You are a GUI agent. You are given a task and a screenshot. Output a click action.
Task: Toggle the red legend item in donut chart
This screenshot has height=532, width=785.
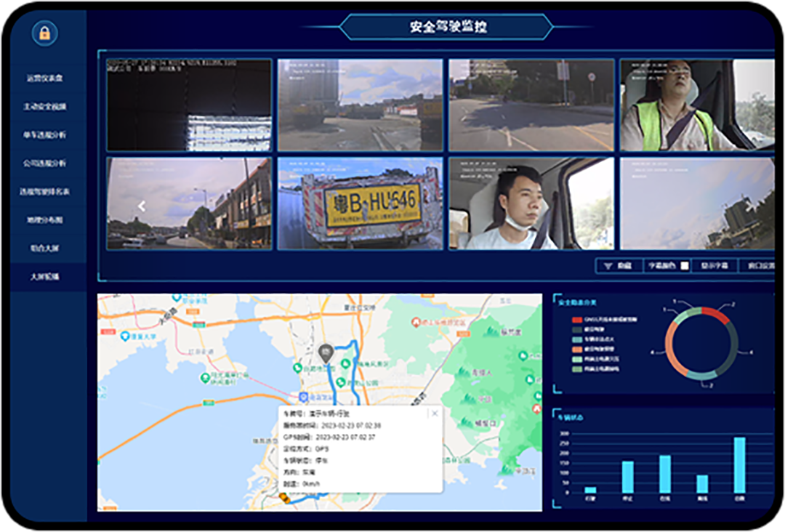coord(604,319)
